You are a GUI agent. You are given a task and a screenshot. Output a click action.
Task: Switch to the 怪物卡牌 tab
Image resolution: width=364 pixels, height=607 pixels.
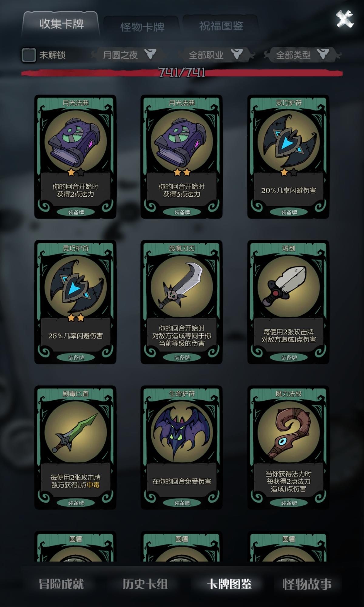[143, 27]
